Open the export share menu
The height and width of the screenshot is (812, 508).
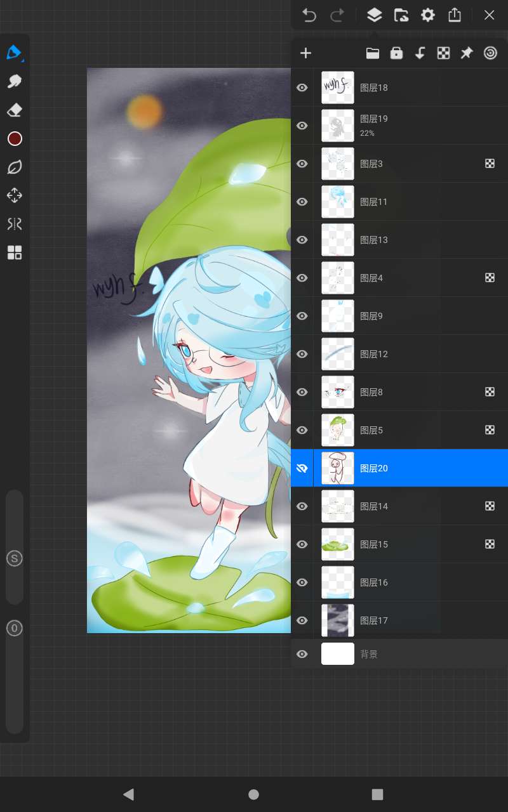[455, 15]
